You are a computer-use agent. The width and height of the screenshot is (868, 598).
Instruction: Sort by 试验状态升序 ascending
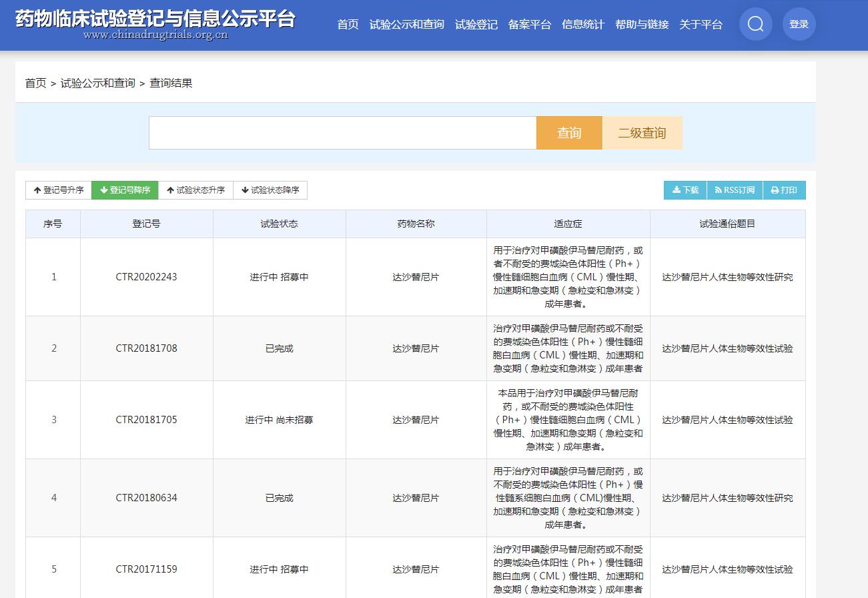[x=195, y=190]
